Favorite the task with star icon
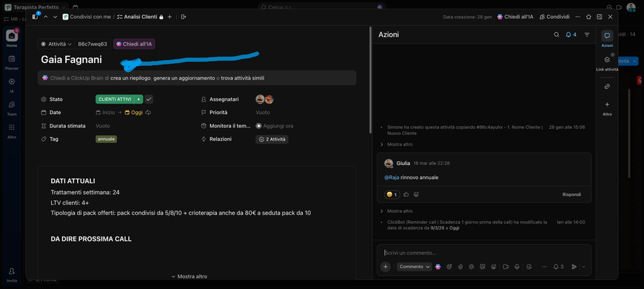 (589, 17)
